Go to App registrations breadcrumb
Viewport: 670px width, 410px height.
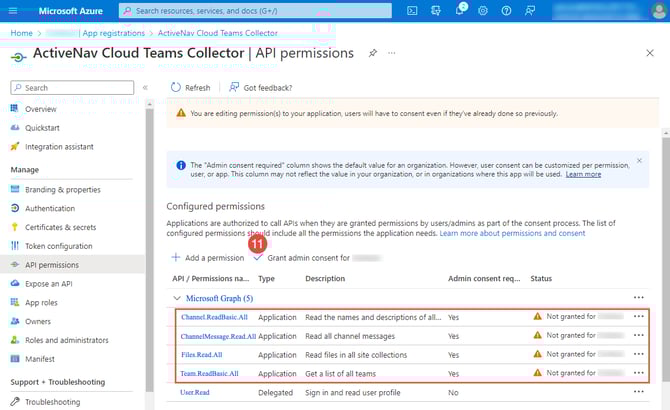(x=114, y=33)
